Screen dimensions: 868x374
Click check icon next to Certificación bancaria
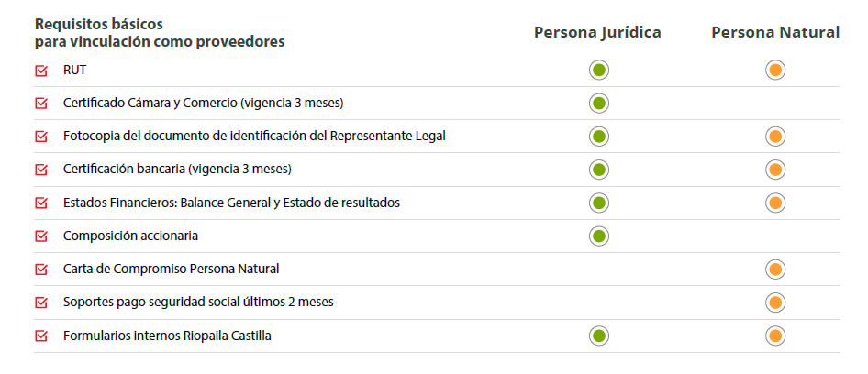[41, 170]
